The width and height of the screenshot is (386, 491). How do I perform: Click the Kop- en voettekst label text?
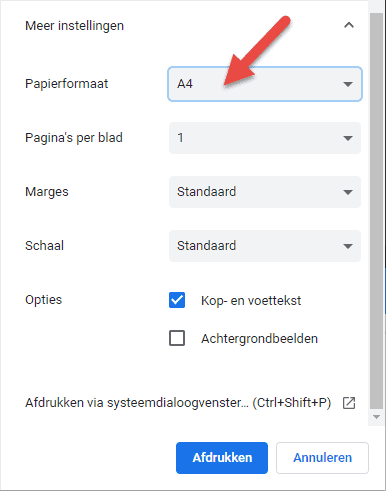click(x=251, y=301)
